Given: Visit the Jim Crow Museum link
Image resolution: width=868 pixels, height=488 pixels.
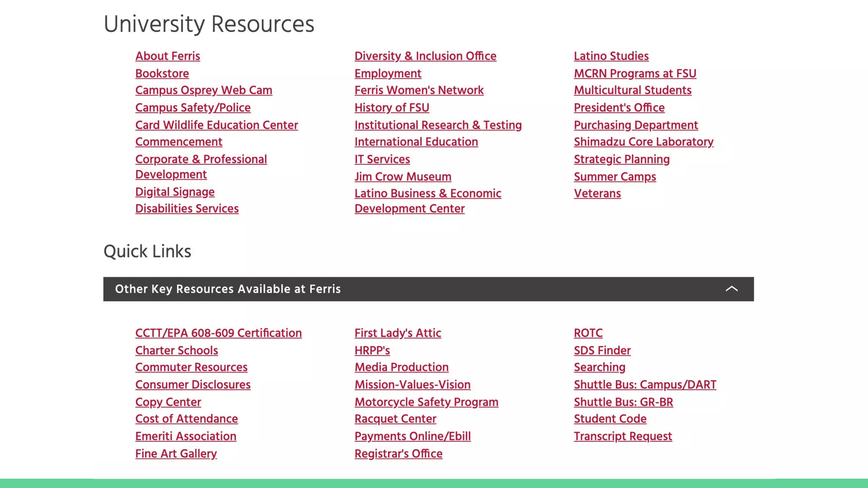Looking at the screenshot, I should click(x=403, y=177).
